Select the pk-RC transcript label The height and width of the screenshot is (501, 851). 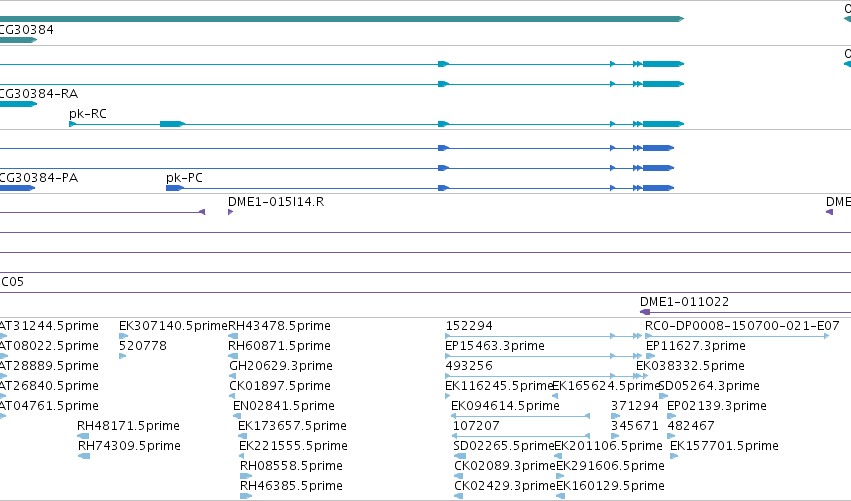coord(88,114)
